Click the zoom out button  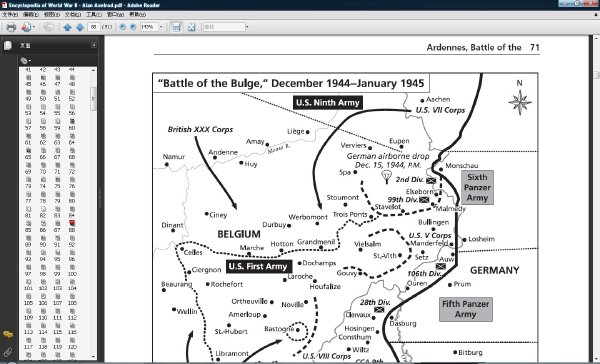point(122,27)
